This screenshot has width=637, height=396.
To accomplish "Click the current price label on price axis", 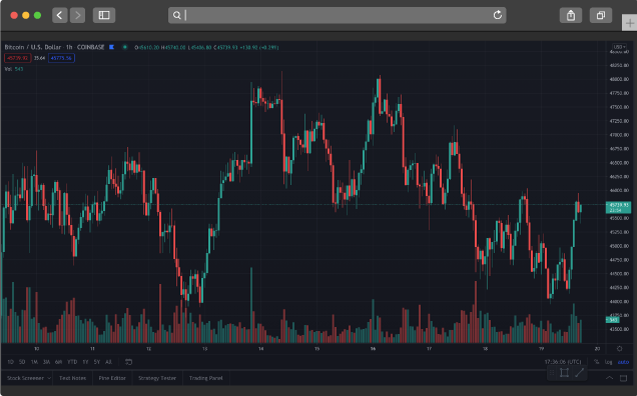I will click(618, 207).
